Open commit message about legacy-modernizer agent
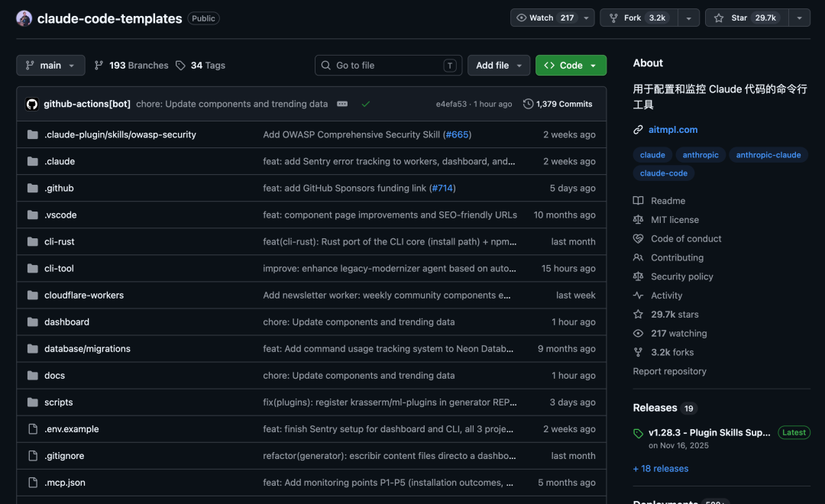This screenshot has height=504, width=825. point(390,269)
